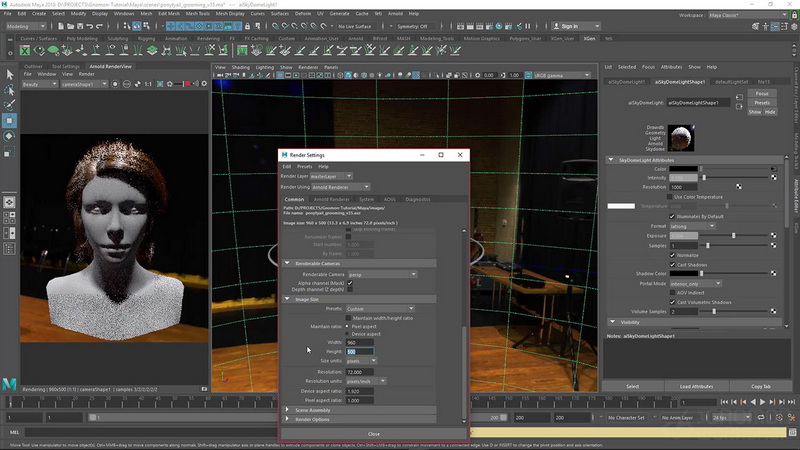Click the play forward button on timeline

(762, 402)
